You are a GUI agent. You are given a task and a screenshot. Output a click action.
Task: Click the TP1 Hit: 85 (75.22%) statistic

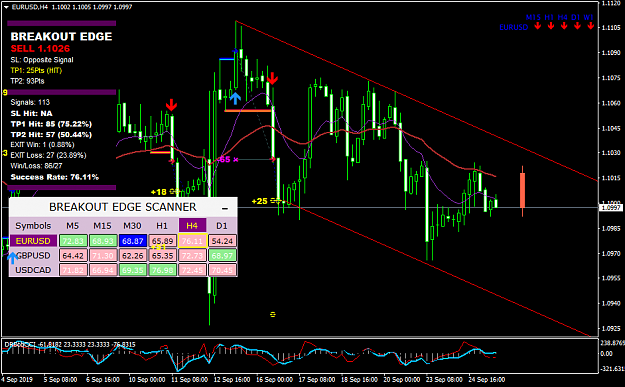point(51,124)
